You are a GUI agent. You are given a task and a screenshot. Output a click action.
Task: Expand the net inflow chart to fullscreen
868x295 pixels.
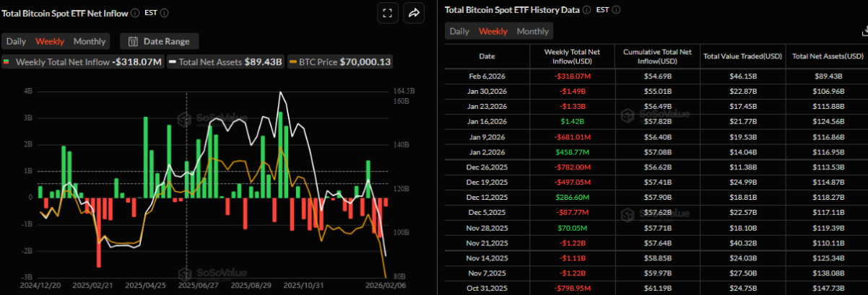pos(388,12)
